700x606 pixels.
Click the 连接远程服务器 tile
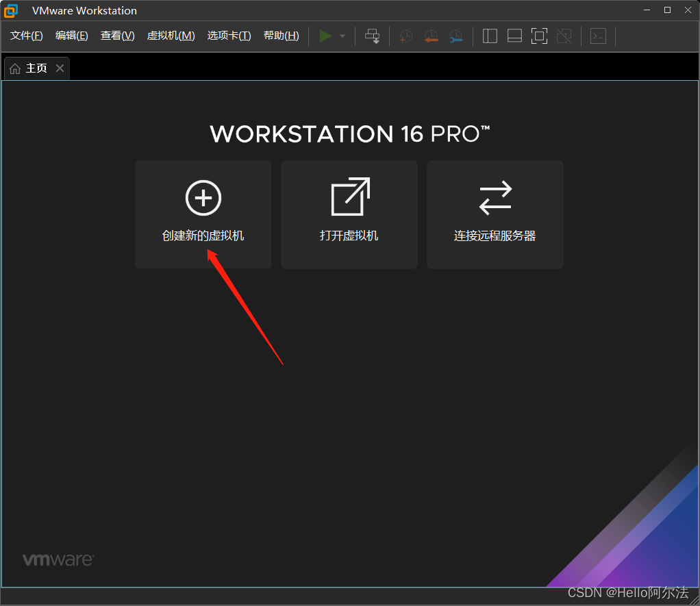495,214
